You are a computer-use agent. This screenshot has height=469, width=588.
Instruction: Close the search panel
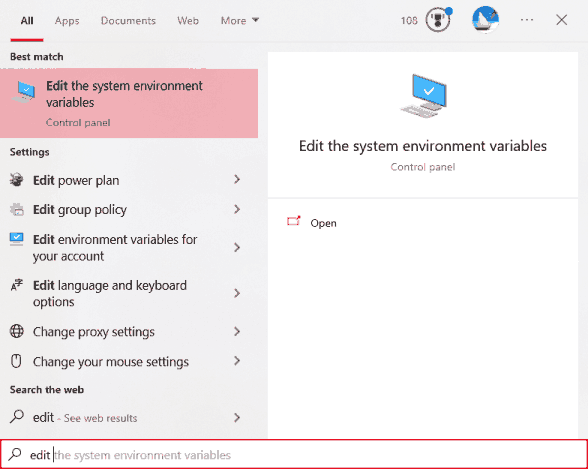pyautogui.click(x=561, y=20)
